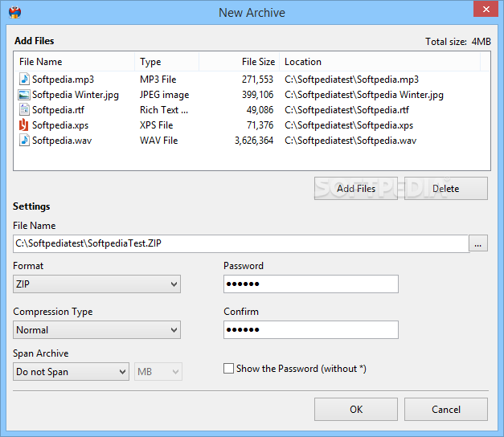
Task: Click the app logo icon in title bar
Action: tap(14, 12)
